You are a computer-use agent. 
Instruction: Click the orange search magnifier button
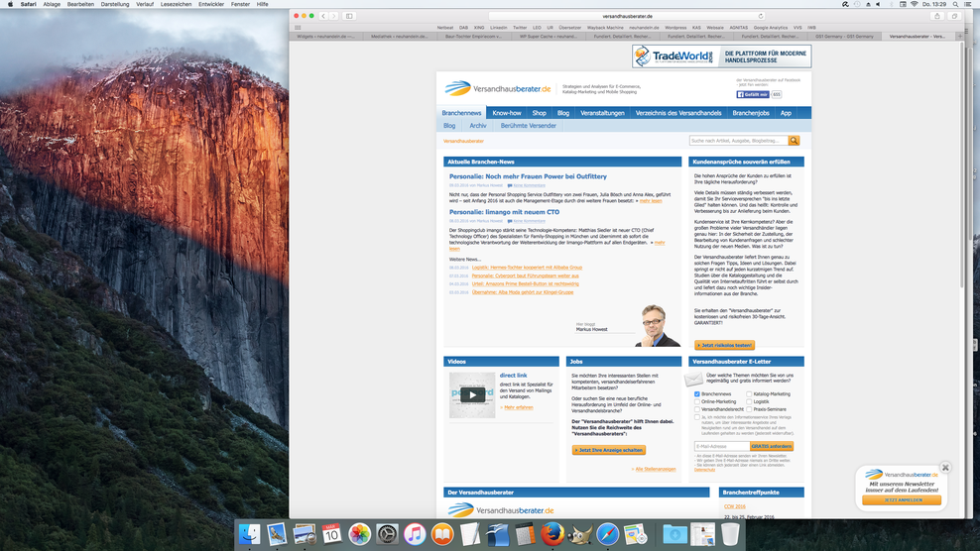click(x=794, y=141)
